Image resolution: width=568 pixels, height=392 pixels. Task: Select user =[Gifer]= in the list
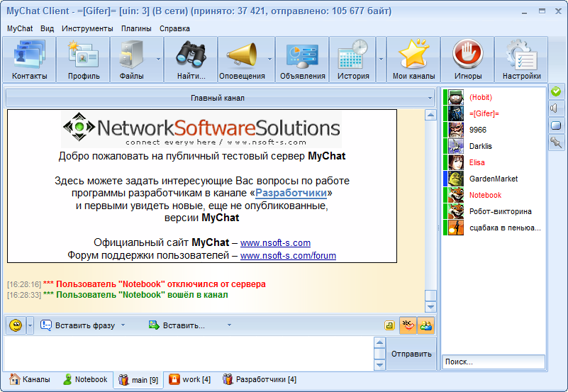[x=493, y=113]
